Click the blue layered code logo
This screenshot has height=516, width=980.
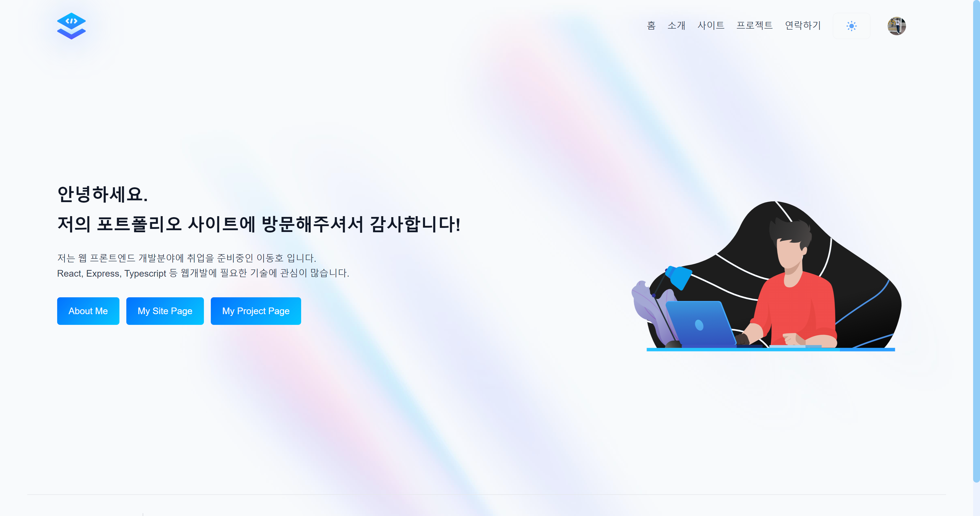pyautogui.click(x=71, y=26)
